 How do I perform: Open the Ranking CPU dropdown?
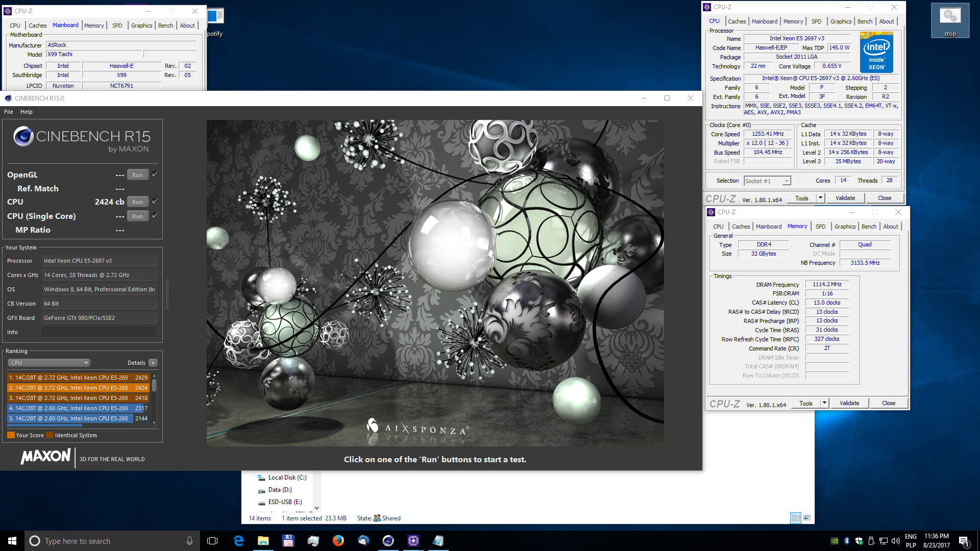tap(49, 363)
